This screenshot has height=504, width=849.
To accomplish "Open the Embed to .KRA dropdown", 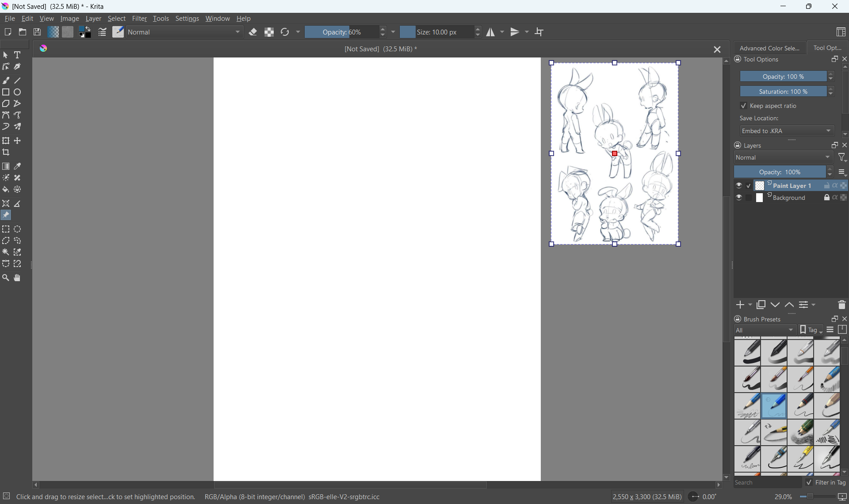I will click(x=787, y=131).
